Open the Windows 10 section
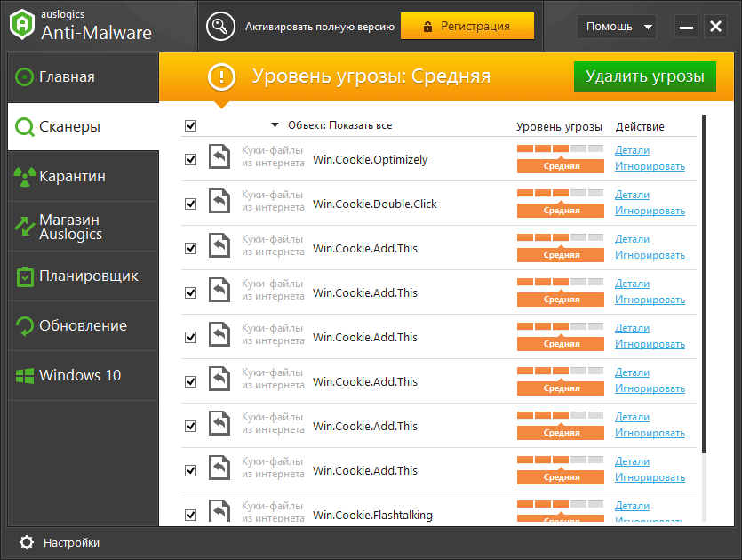The image size is (742, 560). 84,376
